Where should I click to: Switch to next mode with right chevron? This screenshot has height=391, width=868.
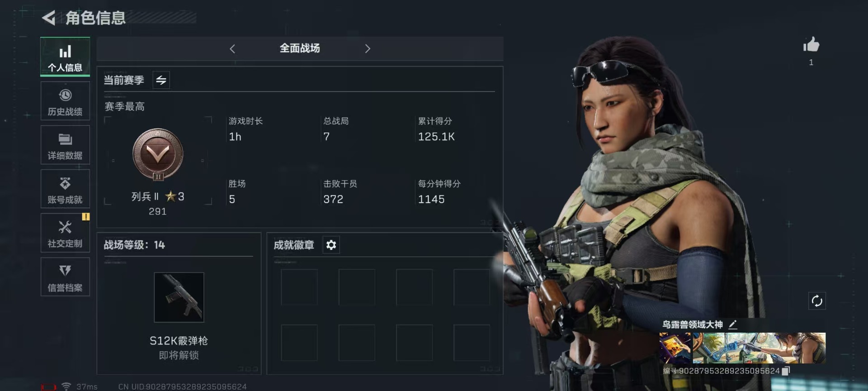[368, 49]
